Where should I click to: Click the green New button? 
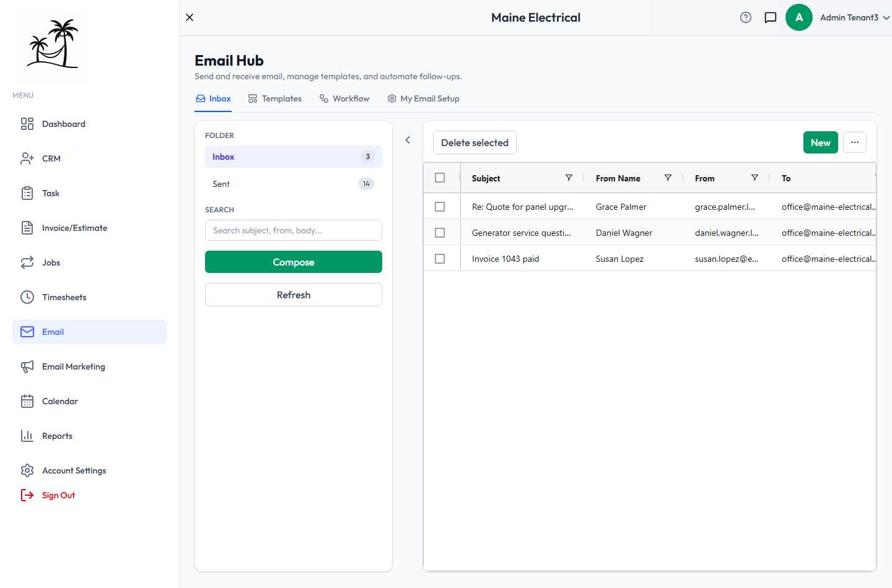tap(821, 142)
